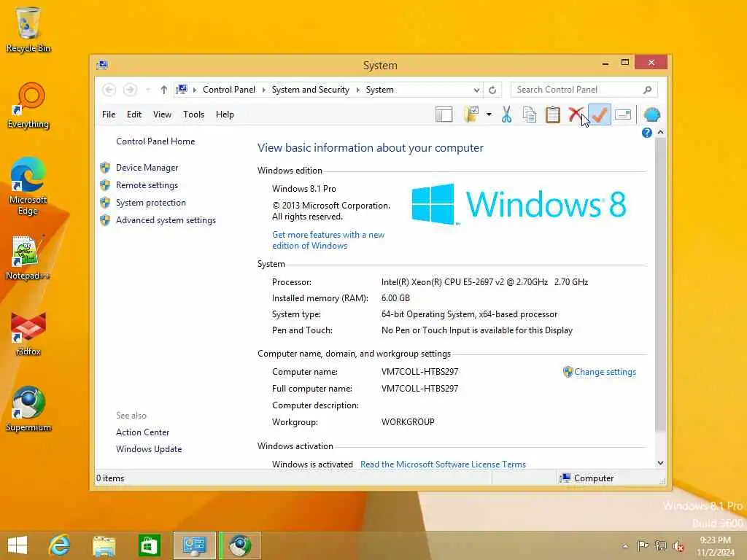Viewport: 747px width, 560px height.
Task: Open Device Manager
Action: point(147,168)
